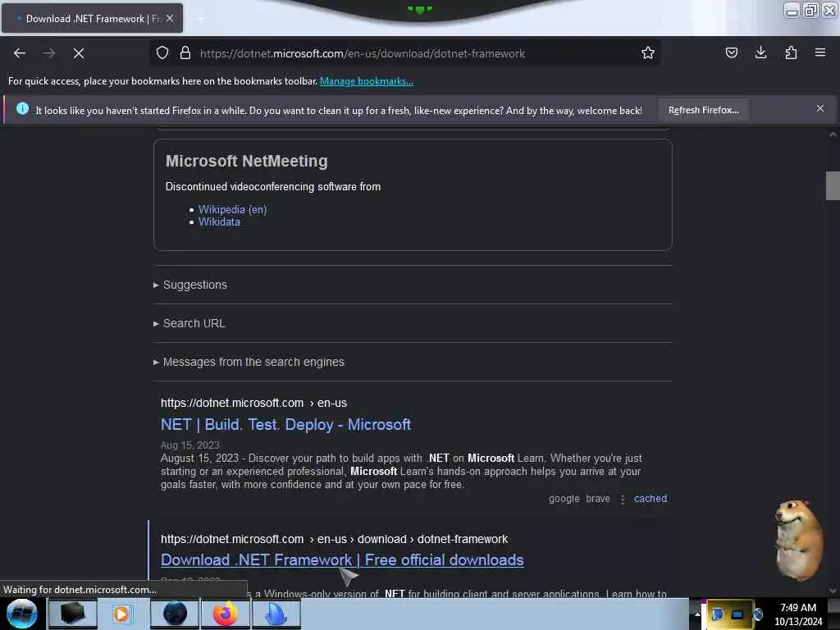The height and width of the screenshot is (630, 840).
Task: Click the https://dotnet.microsoft.com › en-us result URL
Action: pyautogui.click(x=253, y=403)
